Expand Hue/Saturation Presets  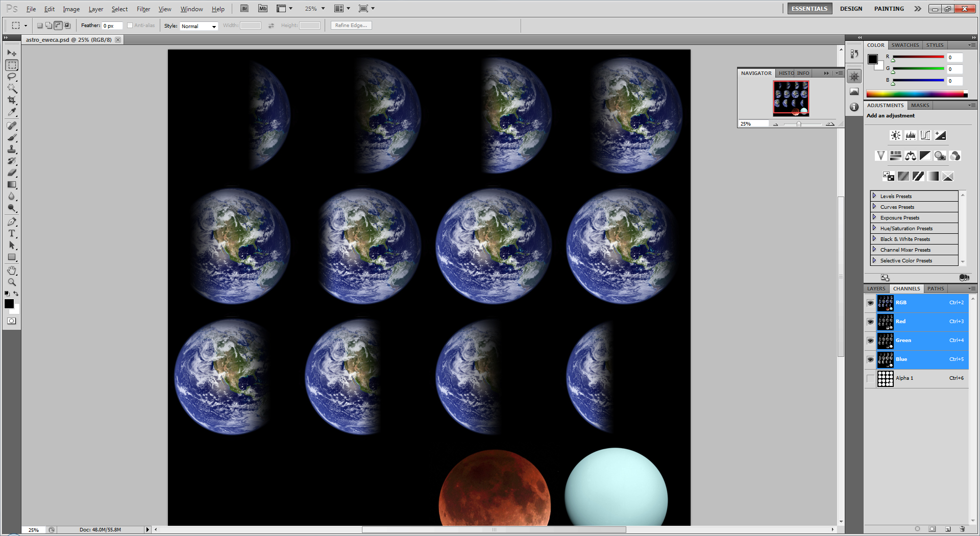click(x=874, y=228)
